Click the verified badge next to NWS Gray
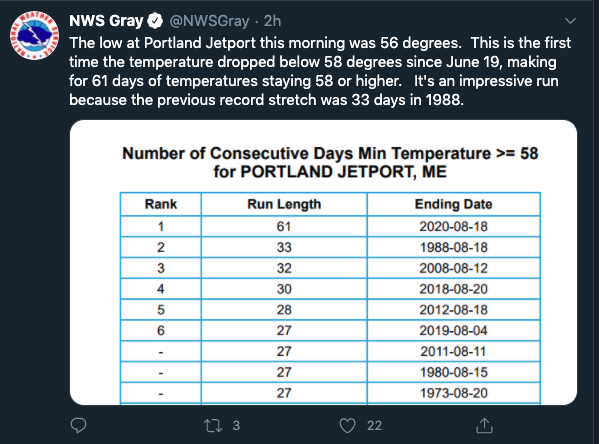 155,21
